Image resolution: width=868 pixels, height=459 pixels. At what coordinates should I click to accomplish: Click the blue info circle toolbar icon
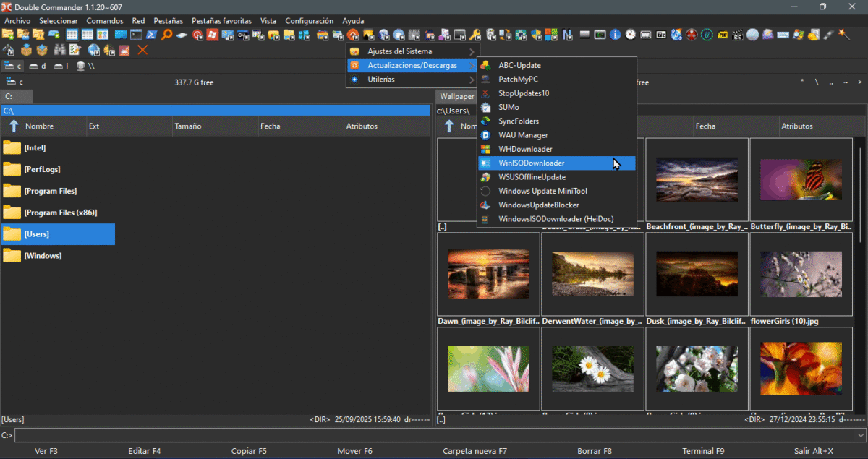(x=616, y=35)
